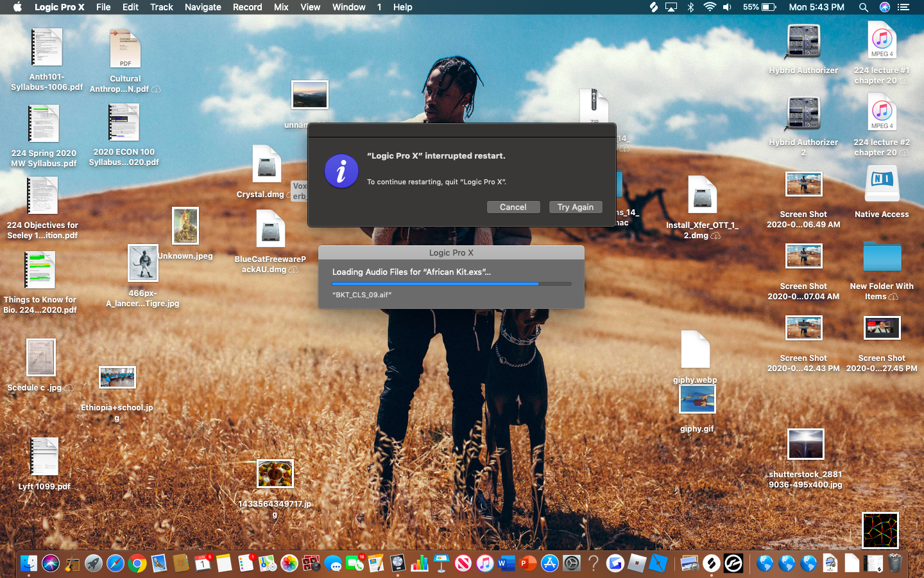This screenshot has width=924, height=578.
Task: Click the battery status indicator
Action: click(x=760, y=7)
